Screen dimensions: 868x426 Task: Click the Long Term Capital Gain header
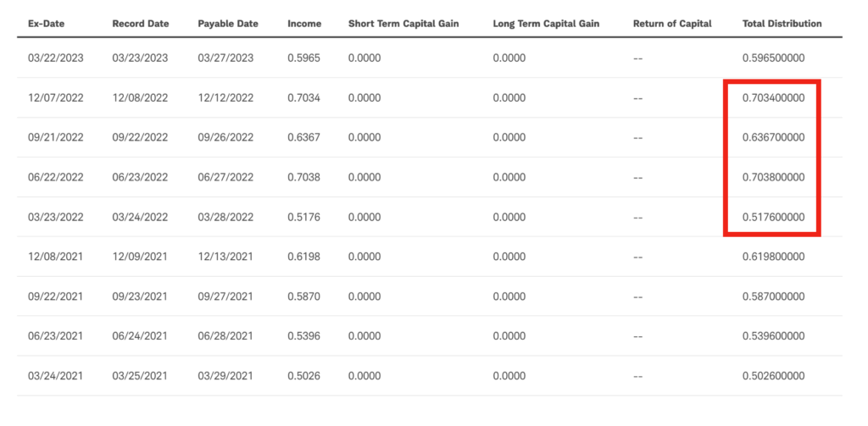coord(546,24)
